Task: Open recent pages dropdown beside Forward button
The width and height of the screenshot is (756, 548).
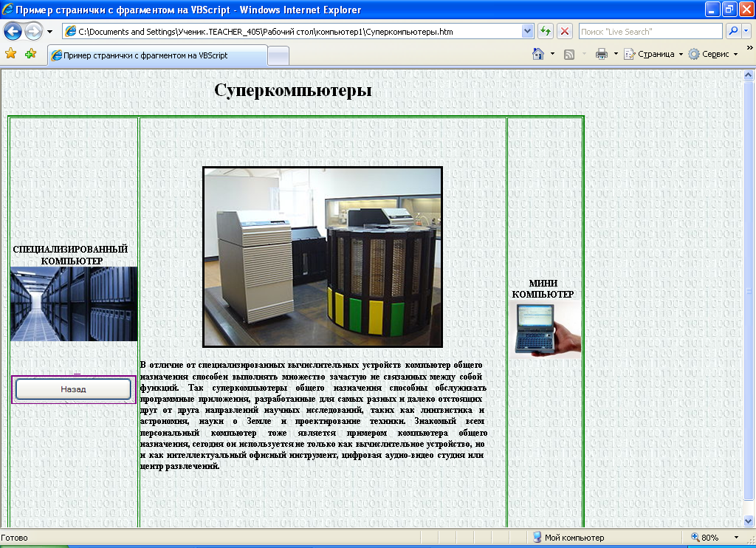Action: click(x=49, y=32)
